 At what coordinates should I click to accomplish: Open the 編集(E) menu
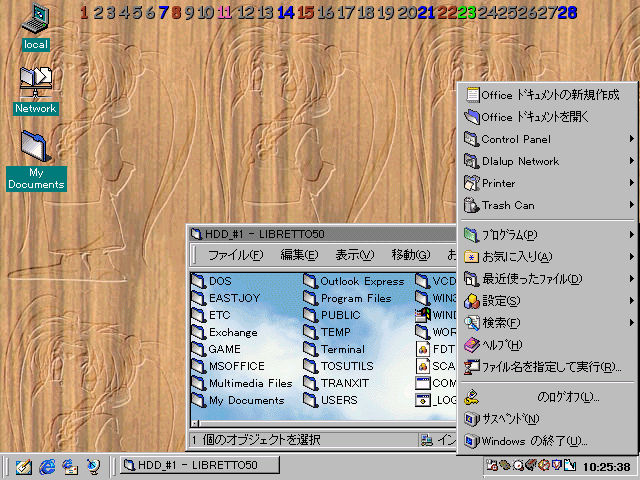click(299, 255)
